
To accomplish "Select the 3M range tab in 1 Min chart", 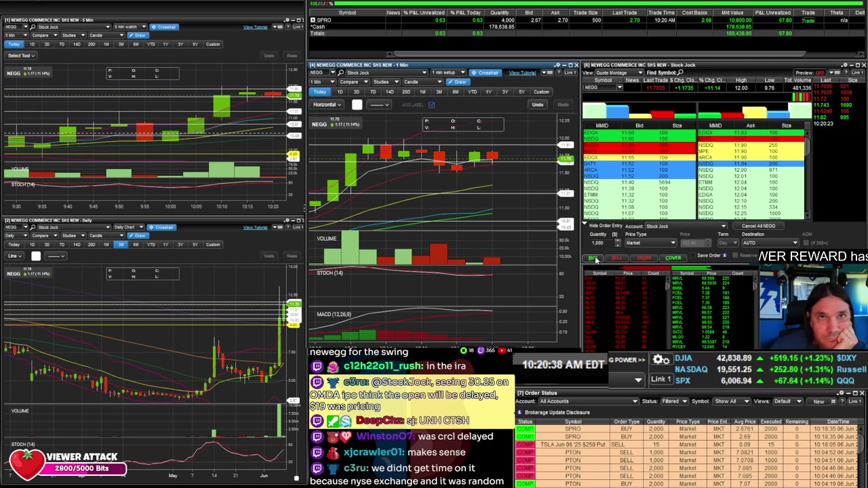I will [439, 92].
